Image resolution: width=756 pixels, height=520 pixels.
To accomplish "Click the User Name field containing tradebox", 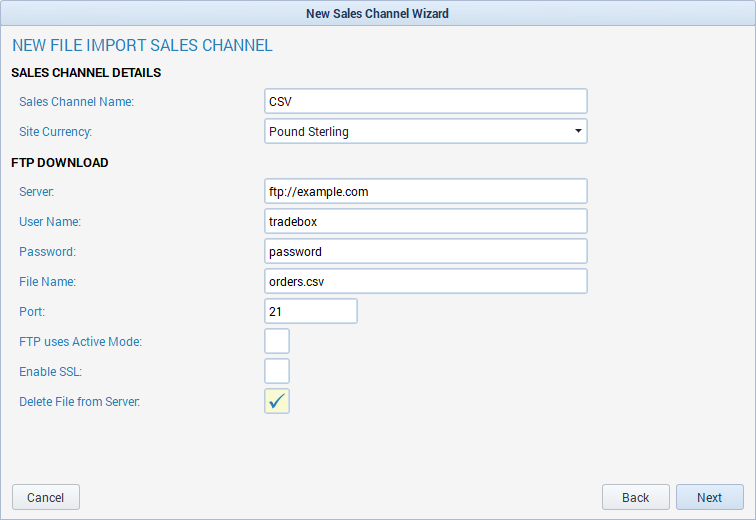I will coord(425,221).
